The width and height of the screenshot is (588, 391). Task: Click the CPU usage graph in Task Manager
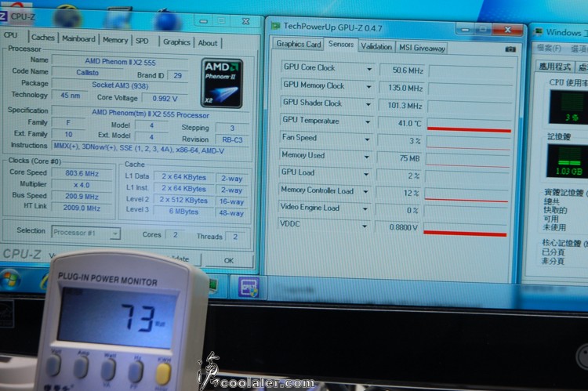(x=568, y=107)
